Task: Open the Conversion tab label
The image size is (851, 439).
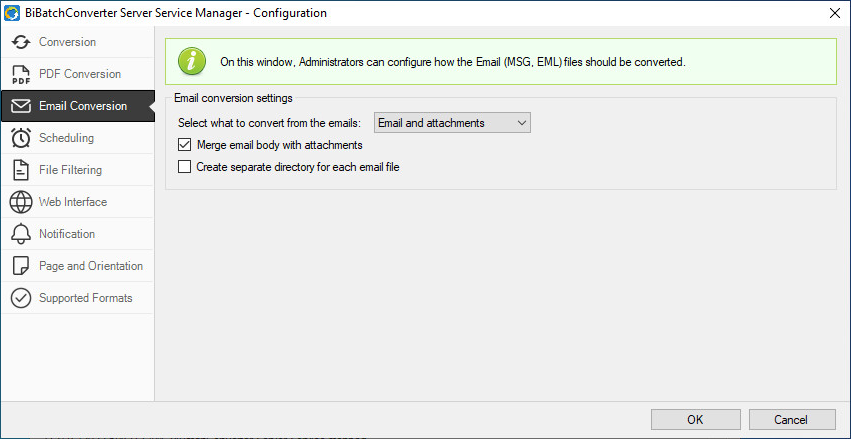Action: (x=67, y=42)
